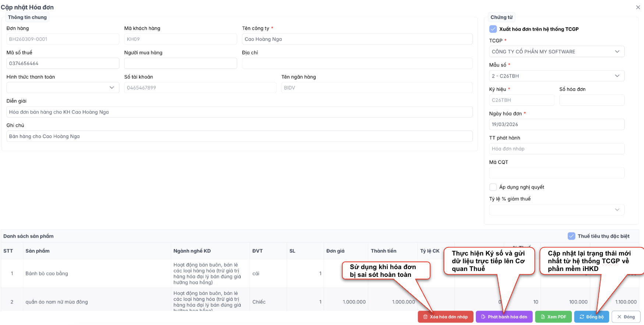Uncheck Xuất hóa đơn trên hệ thống TCGP
The image size is (644, 325).
[x=493, y=29]
